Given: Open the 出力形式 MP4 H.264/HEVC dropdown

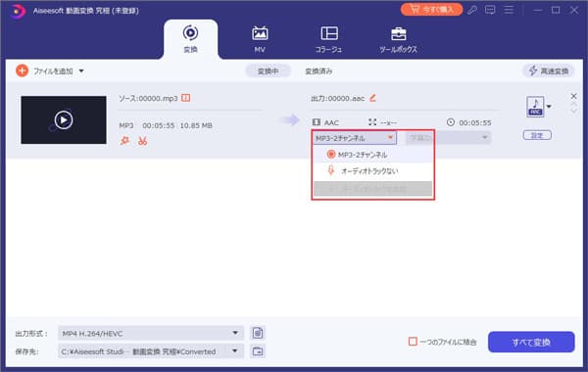Looking at the screenshot, I should (x=151, y=333).
